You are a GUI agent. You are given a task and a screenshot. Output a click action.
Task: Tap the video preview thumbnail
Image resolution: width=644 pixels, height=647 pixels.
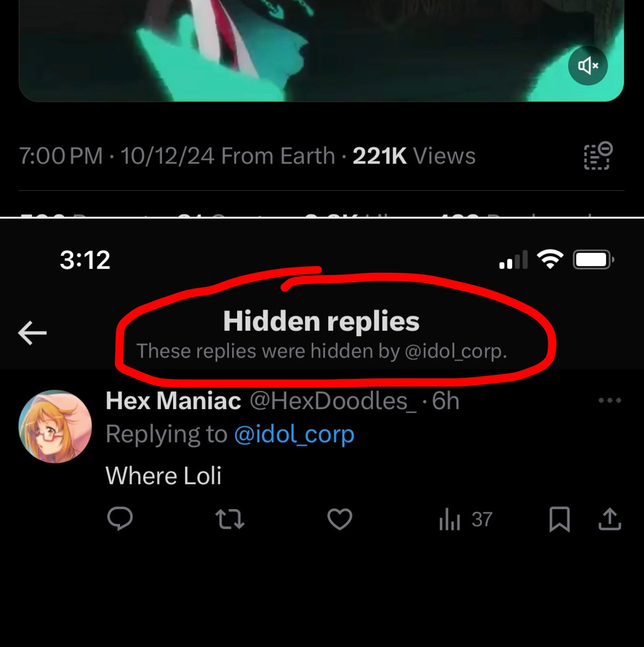pyautogui.click(x=321, y=51)
